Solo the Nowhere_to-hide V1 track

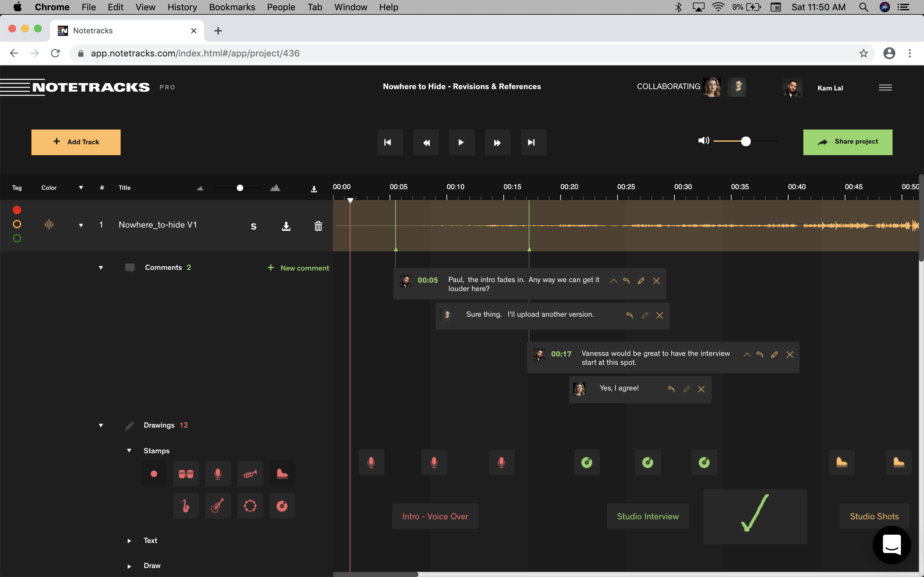coord(253,226)
